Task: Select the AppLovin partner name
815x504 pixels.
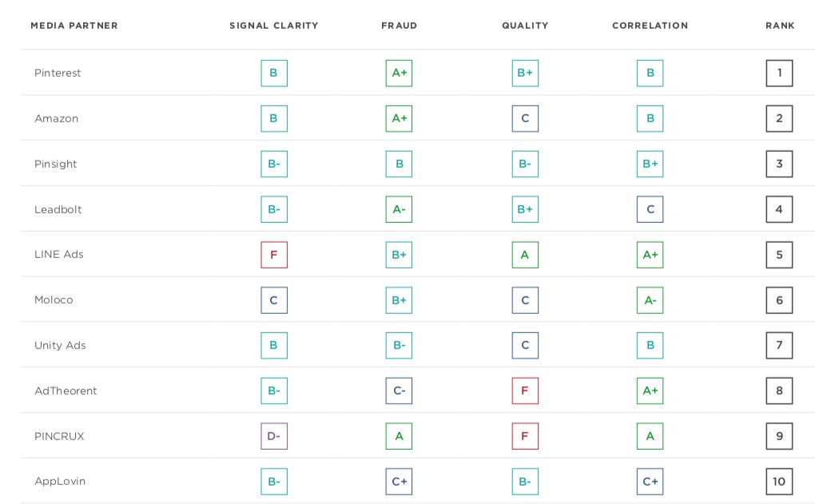Action: tap(60, 482)
